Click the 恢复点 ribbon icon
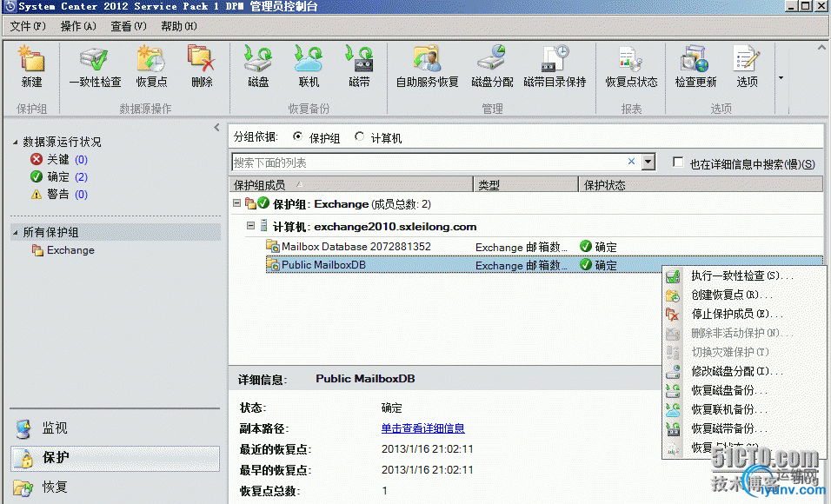 [x=151, y=59]
